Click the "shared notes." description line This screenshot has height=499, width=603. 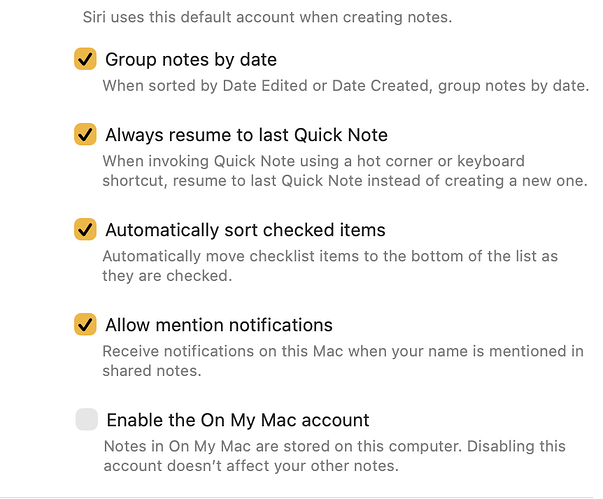[152, 371]
